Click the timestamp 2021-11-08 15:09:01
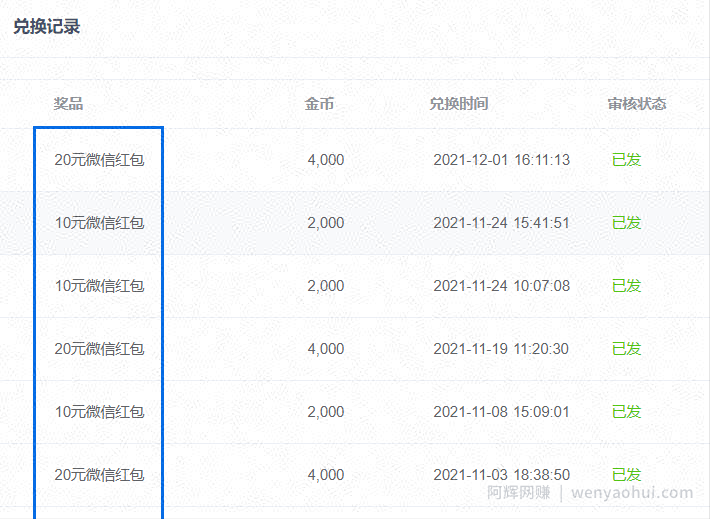710x519 pixels. click(501, 412)
